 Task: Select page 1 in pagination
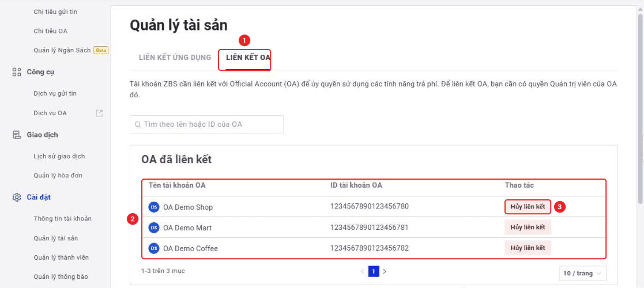click(374, 272)
